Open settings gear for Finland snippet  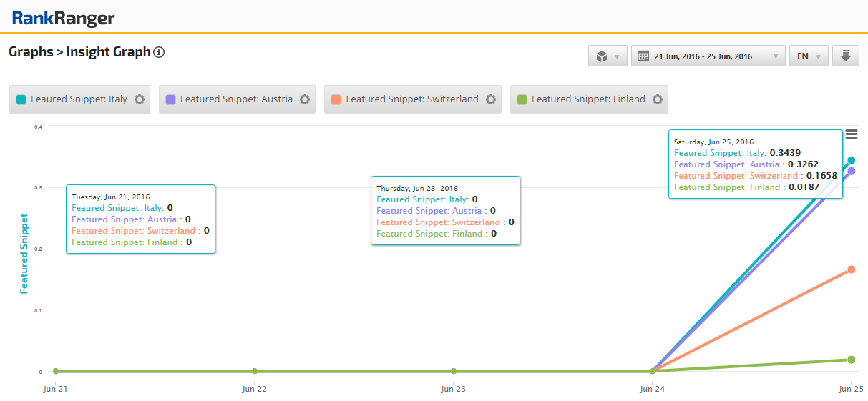tap(658, 99)
